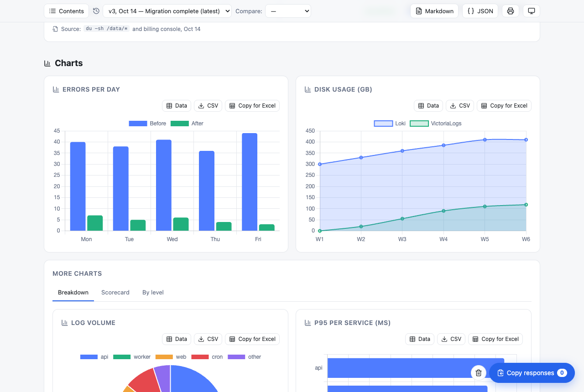Image resolution: width=584 pixels, height=392 pixels.
Task: Open the version selector dropdown
Action: tap(167, 11)
